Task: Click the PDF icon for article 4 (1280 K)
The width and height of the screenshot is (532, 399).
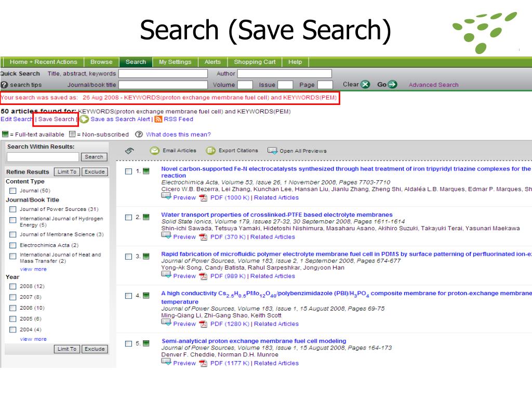Action: [x=203, y=324]
